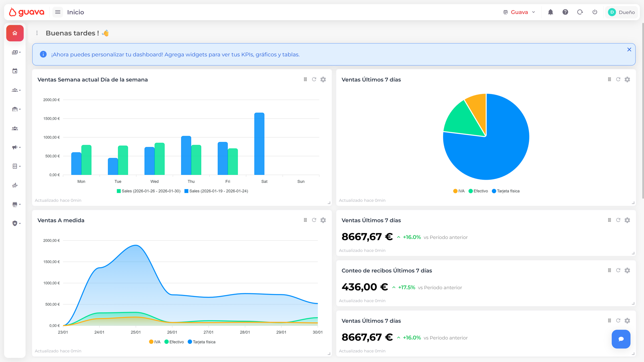Viewport: 644px width, 362px height.
Task: Toggle the hamburger navigation menu
Action: [x=58, y=12]
